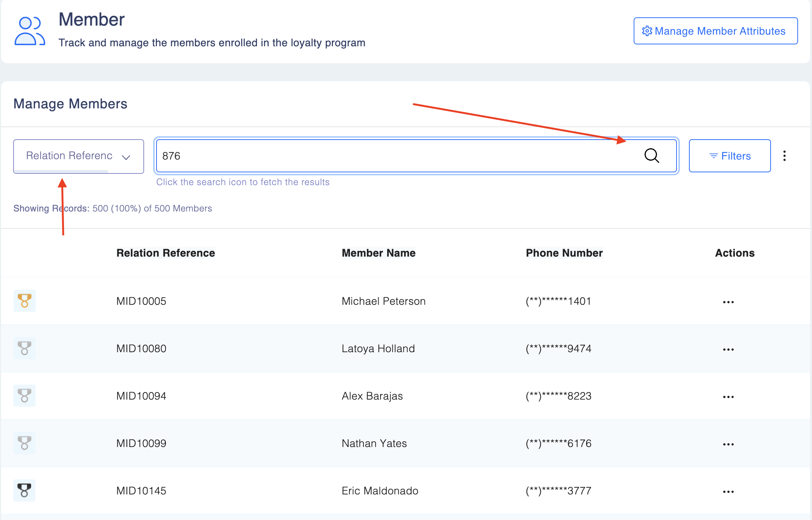
Task: Click the Member users icon in the header
Action: (x=29, y=31)
